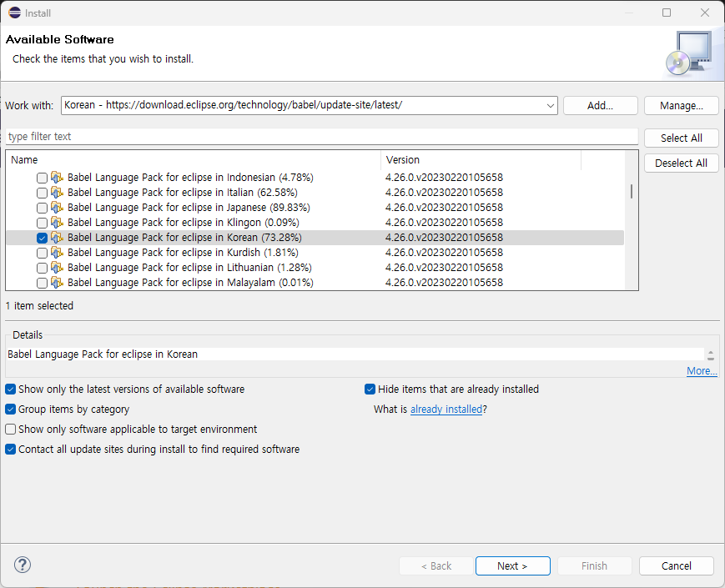The image size is (725, 588).
Task: Click the Deselect All button
Action: [681, 163]
